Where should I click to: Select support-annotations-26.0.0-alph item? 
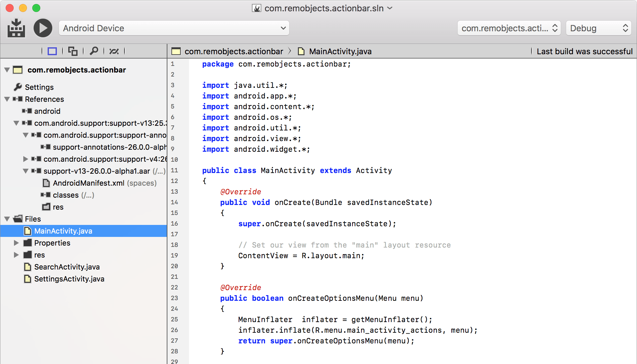pyautogui.click(x=110, y=147)
